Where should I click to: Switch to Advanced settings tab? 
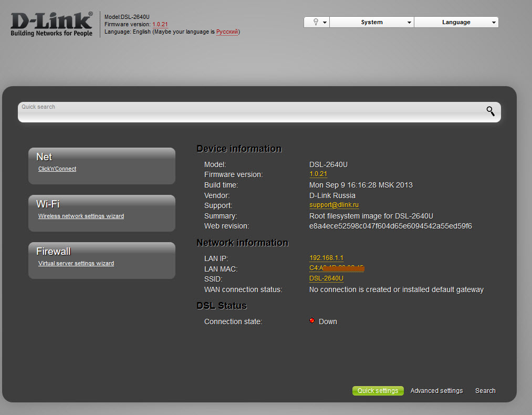436,390
